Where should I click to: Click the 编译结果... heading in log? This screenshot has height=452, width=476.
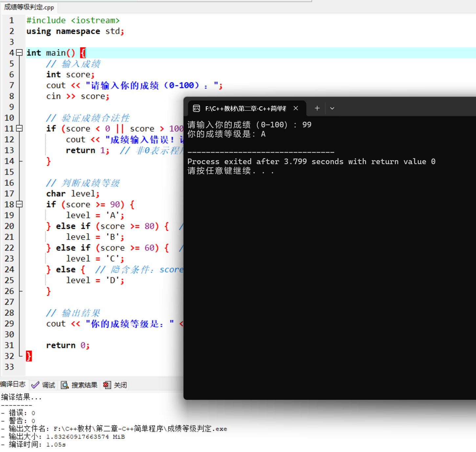pyautogui.click(x=21, y=397)
